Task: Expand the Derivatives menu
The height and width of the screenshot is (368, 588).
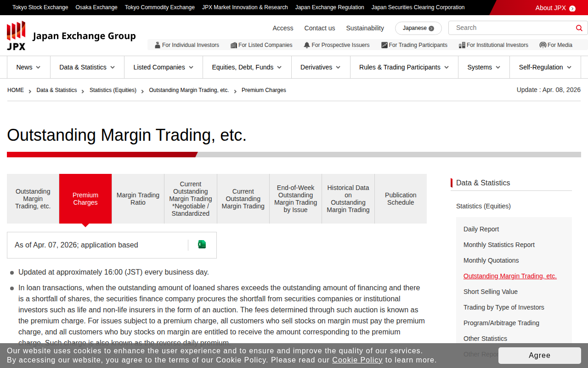Action: click(321, 67)
